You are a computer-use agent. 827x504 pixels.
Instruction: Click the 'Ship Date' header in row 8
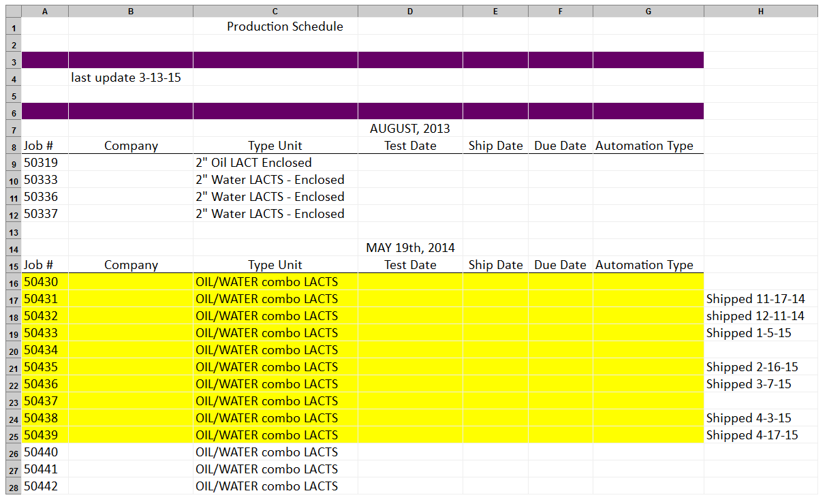[495, 146]
